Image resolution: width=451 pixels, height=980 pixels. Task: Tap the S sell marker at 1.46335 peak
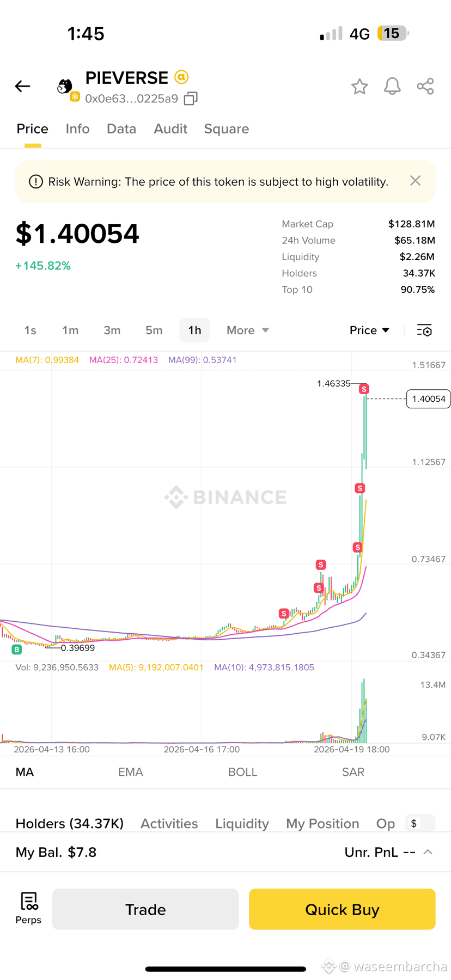tap(364, 389)
